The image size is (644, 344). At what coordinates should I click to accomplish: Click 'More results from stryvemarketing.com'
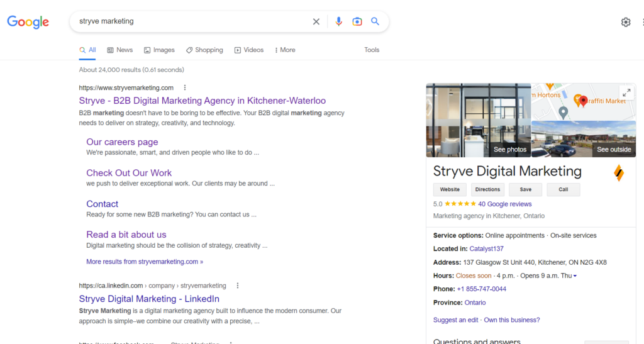click(x=145, y=262)
